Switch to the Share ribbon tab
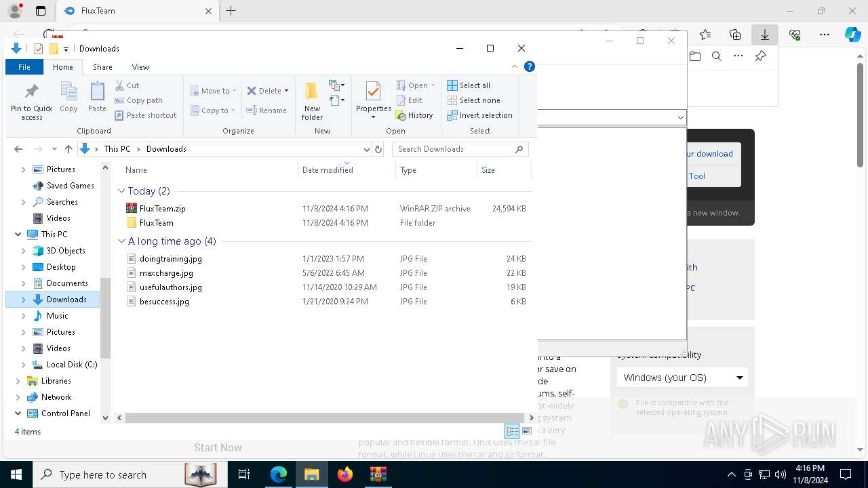This screenshot has width=868, height=488. click(102, 67)
